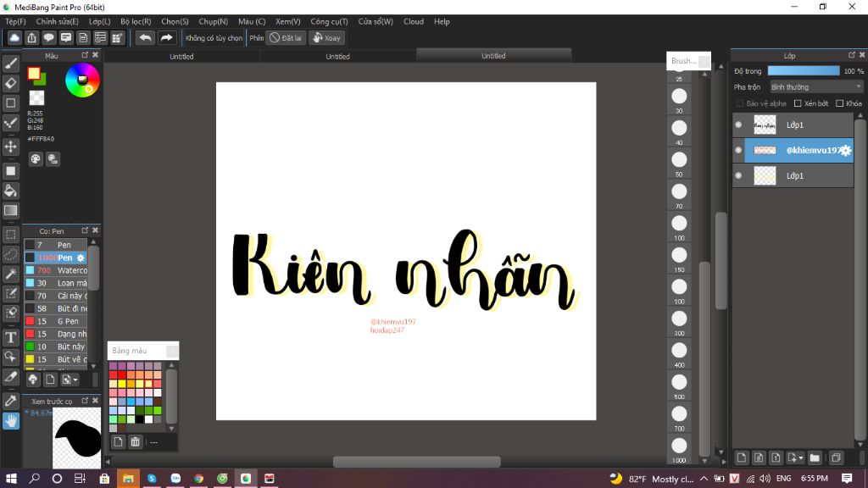The image size is (868, 488).
Task: Select the Eraser tool
Action: click(10, 83)
